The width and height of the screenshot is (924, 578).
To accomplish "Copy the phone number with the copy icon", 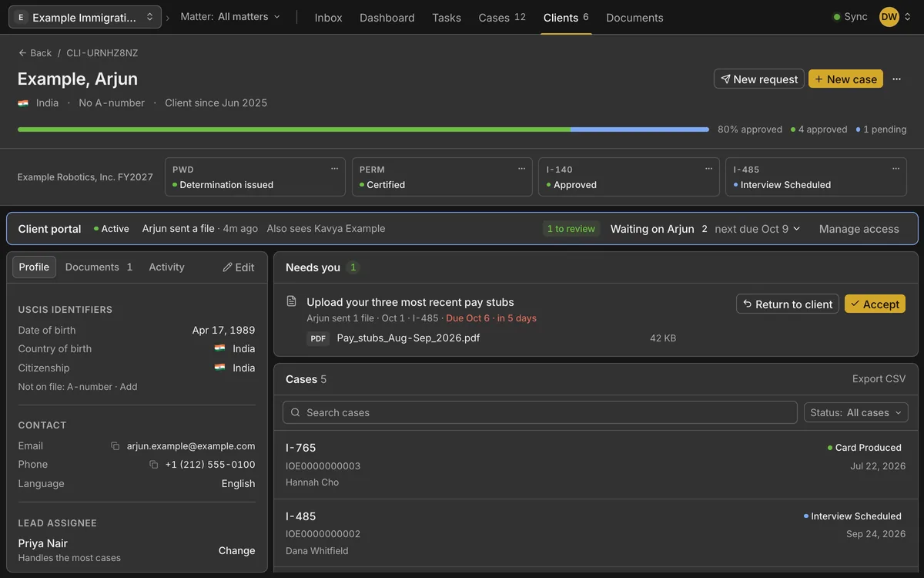I will click(154, 465).
